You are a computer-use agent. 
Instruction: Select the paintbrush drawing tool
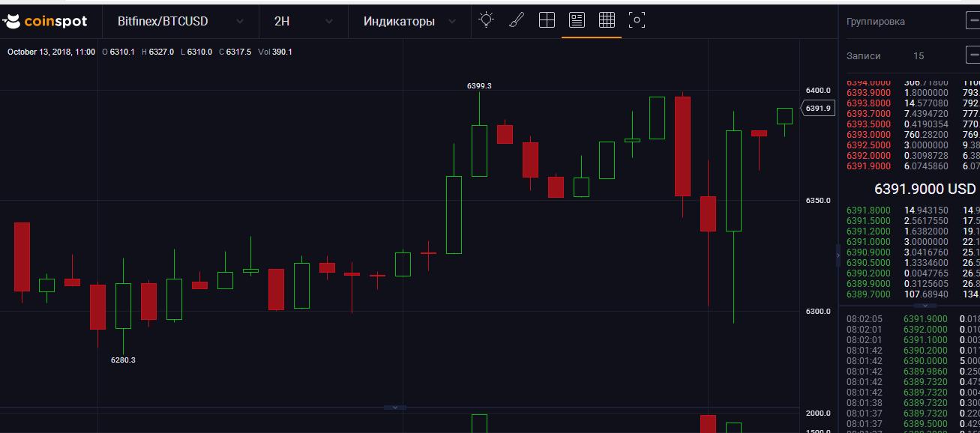tap(517, 20)
